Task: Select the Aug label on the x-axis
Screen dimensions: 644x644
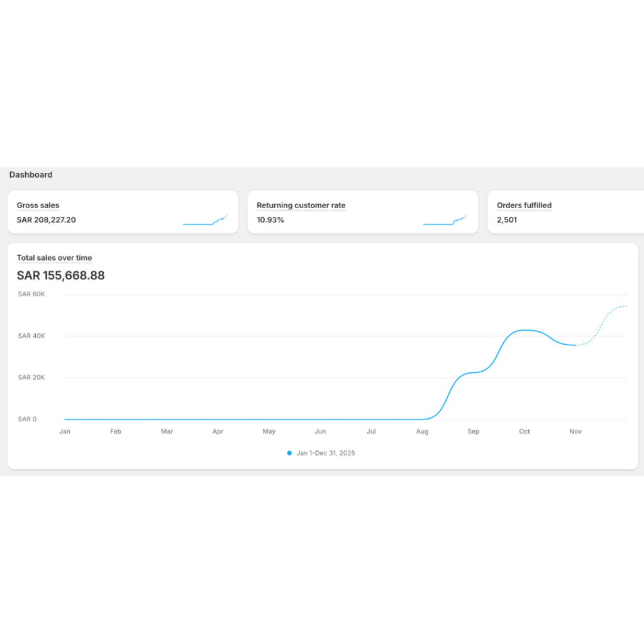Action: click(x=422, y=431)
